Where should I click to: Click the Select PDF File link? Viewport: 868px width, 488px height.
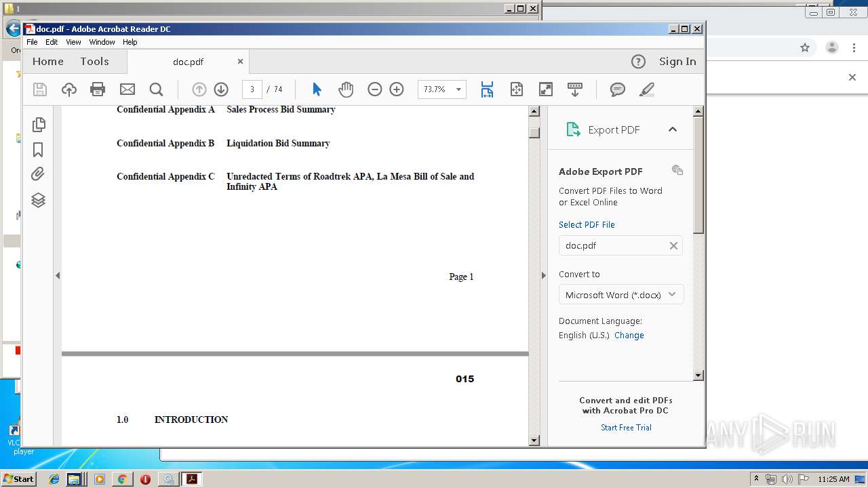point(587,224)
